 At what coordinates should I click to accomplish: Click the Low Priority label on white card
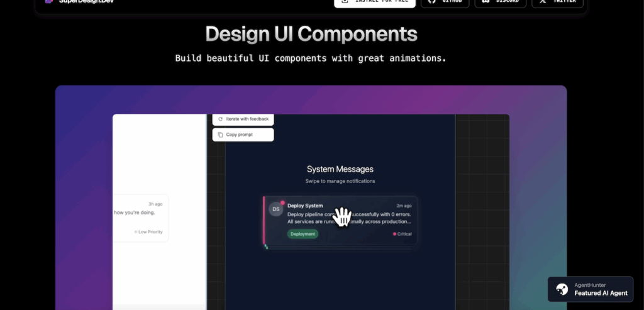pyautogui.click(x=148, y=232)
